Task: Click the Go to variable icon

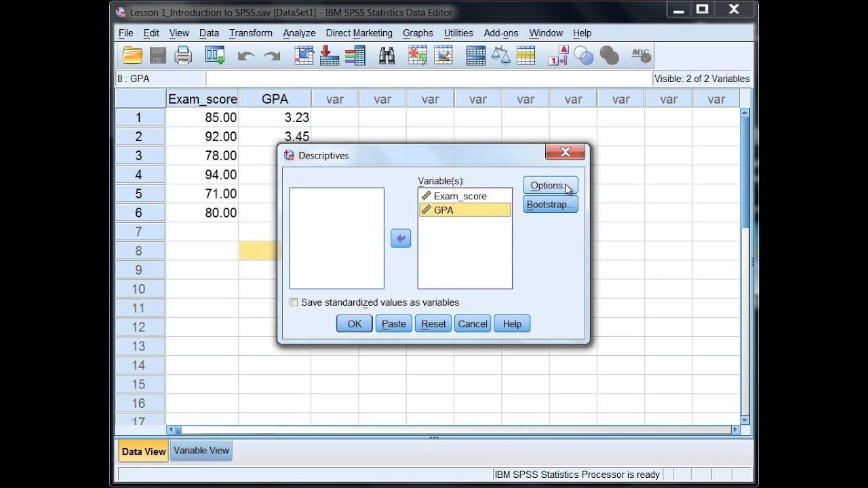Action: pos(330,56)
